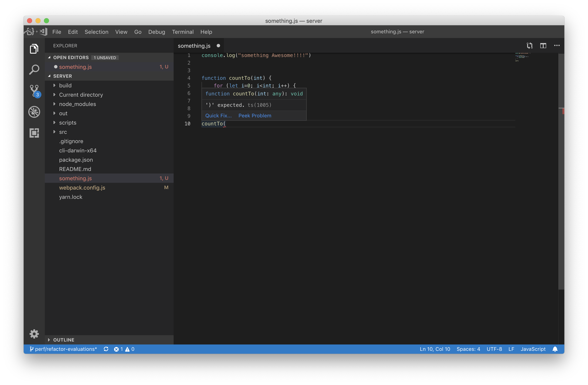588x385 pixels.
Task: Click the Quick Fix link
Action: 218,116
